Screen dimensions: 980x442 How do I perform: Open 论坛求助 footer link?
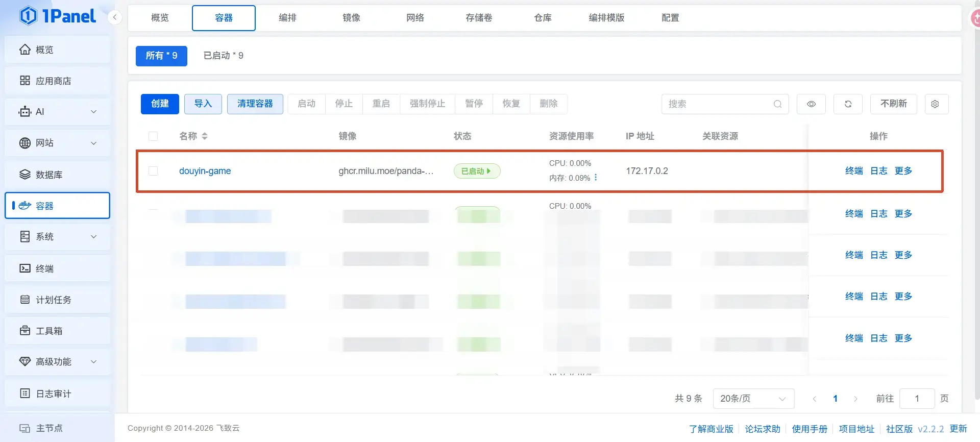tap(763, 429)
